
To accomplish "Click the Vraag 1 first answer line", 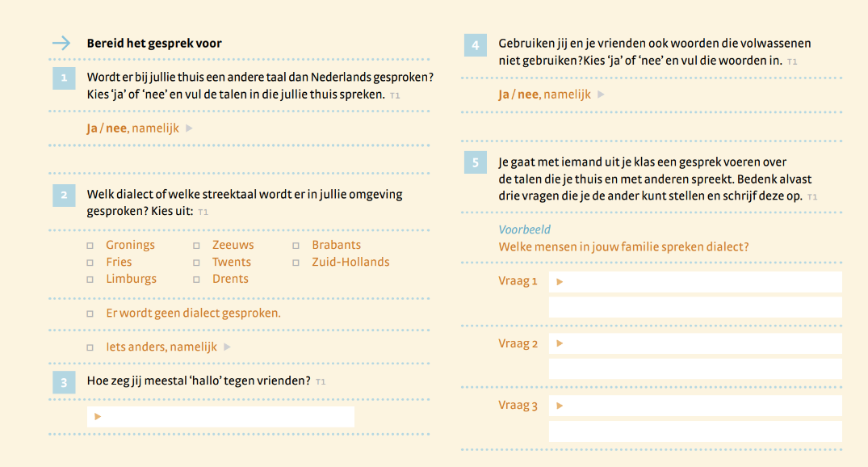I will pyautogui.click(x=695, y=282).
